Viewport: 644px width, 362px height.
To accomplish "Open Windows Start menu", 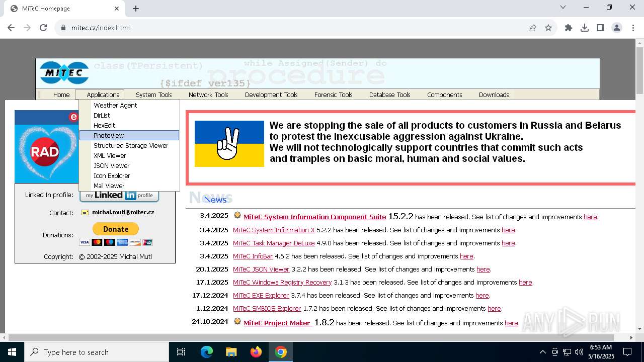I will pyautogui.click(x=12, y=352).
